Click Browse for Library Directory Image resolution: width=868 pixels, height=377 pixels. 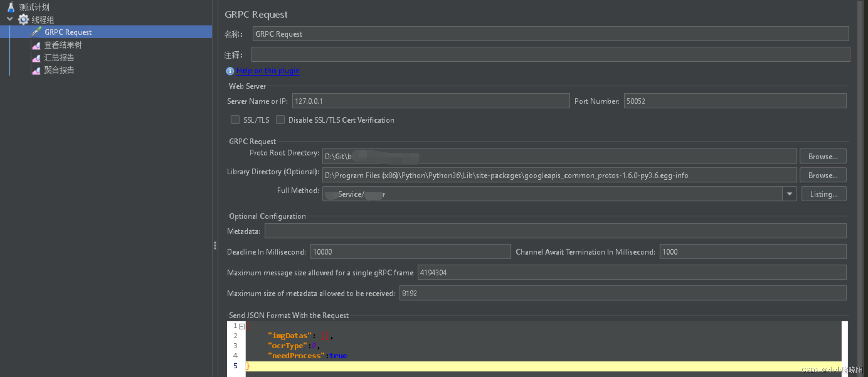tap(822, 175)
